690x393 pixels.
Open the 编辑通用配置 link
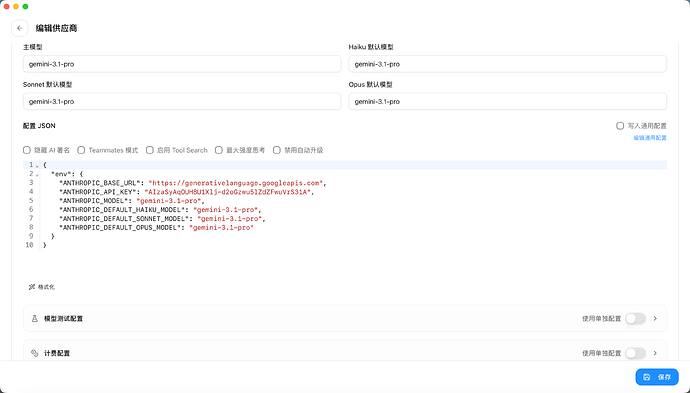coord(650,138)
